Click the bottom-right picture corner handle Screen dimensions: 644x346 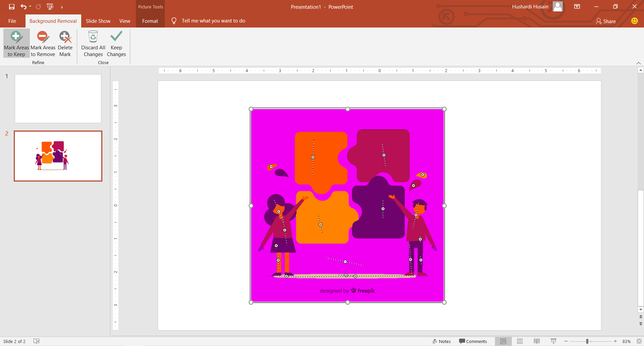coord(444,302)
